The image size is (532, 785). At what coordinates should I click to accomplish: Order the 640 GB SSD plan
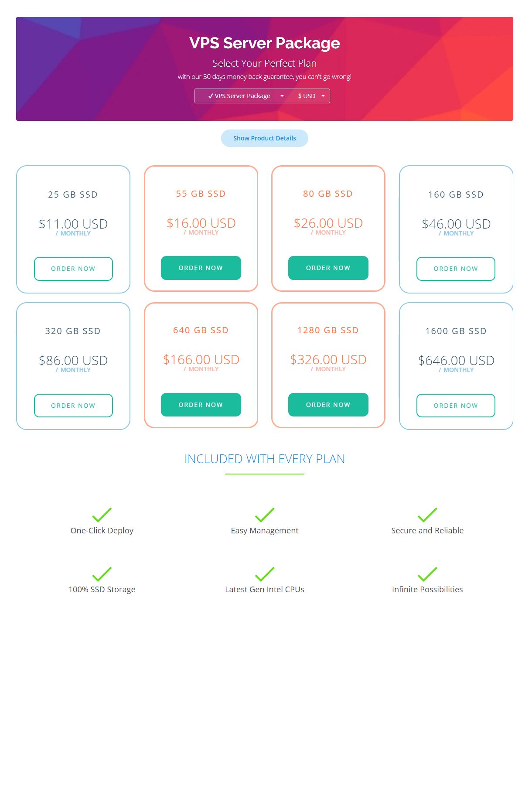tap(201, 405)
